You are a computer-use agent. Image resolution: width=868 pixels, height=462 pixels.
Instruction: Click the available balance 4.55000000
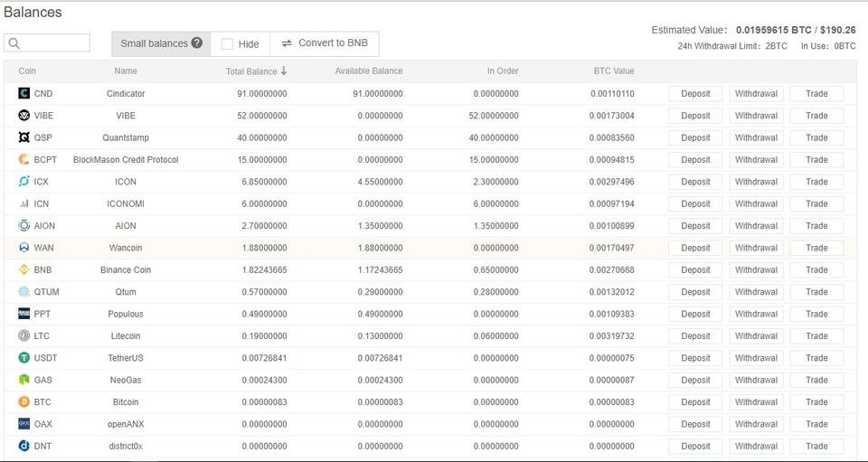click(x=381, y=182)
